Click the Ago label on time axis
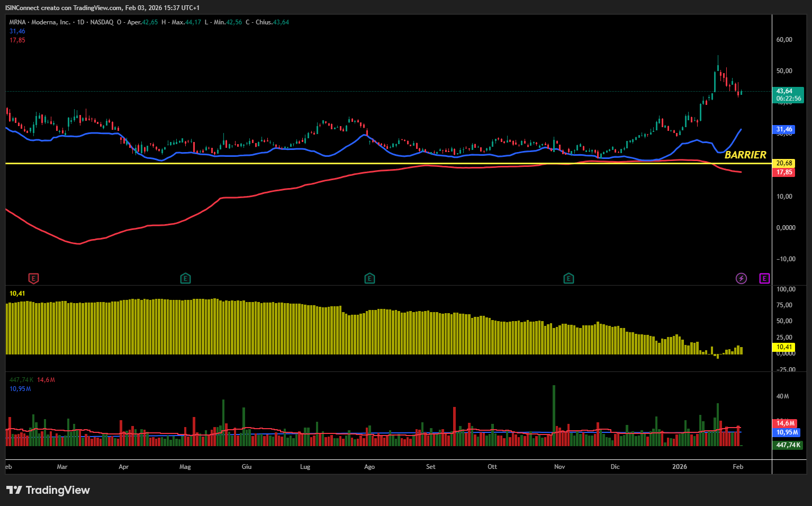 tap(369, 467)
